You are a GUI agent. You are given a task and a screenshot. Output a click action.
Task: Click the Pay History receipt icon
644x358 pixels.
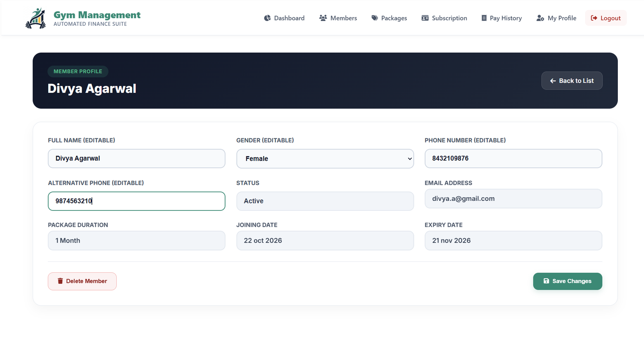click(x=484, y=18)
